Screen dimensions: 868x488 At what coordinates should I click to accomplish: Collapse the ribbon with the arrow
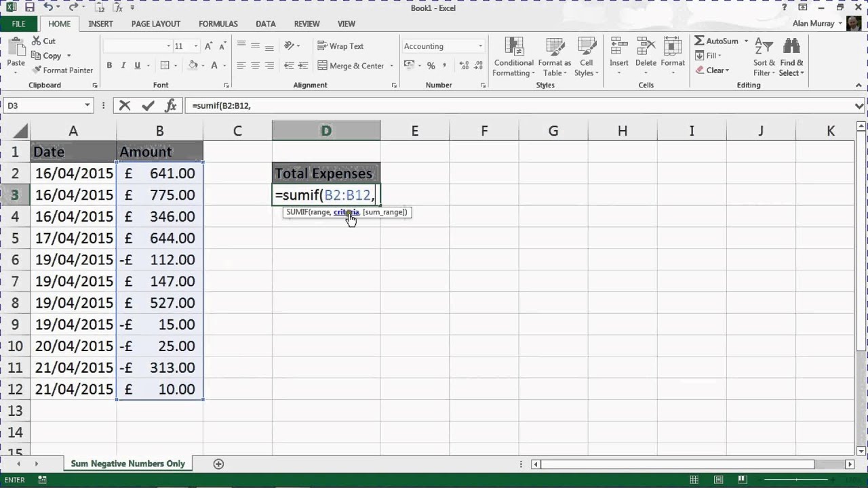click(x=859, y=85)
